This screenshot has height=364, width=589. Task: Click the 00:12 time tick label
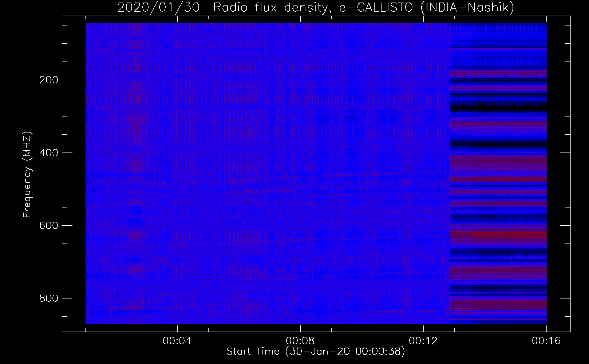point(423,341)
